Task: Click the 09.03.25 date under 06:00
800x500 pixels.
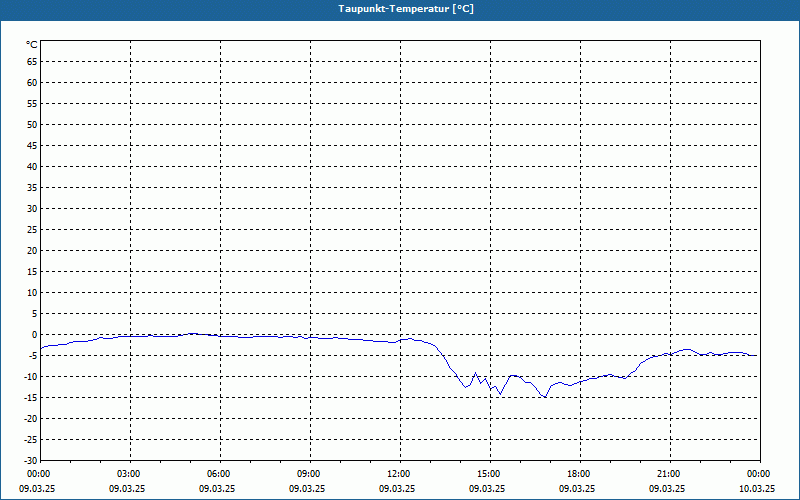Action: click(x=217, y=489)
